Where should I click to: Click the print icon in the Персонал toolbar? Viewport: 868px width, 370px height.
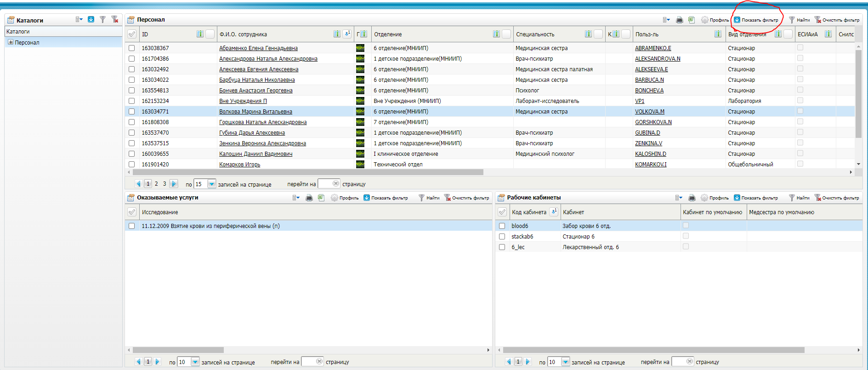pyautogui.click(x=679, y=20)
